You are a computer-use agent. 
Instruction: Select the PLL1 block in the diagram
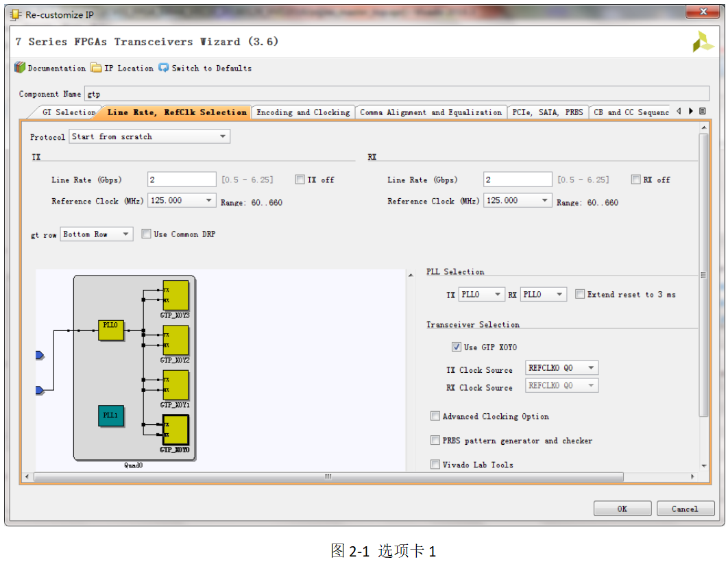click(111, 415)
